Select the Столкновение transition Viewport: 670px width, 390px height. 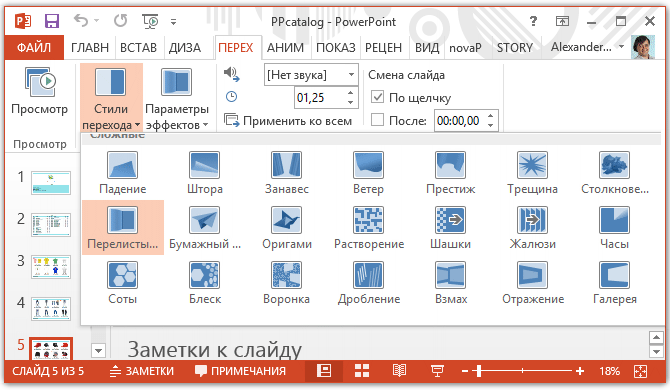coord(614,173)
